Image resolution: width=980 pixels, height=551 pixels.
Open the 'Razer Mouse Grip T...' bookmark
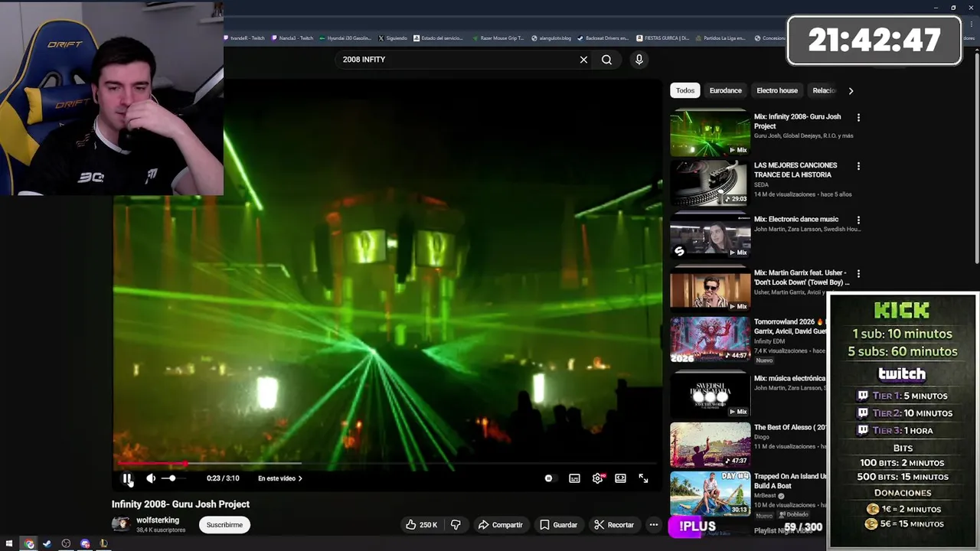pyautogui.click(x=498, y=38)
